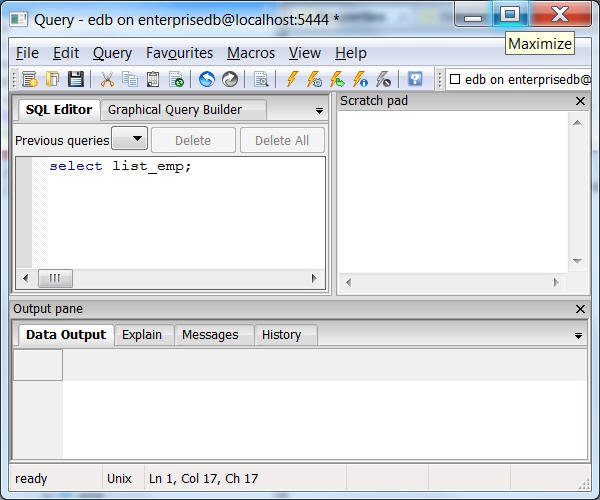Open the View menu
The width and height of the screenshot is (600, 500).
(x=305, y=53)
